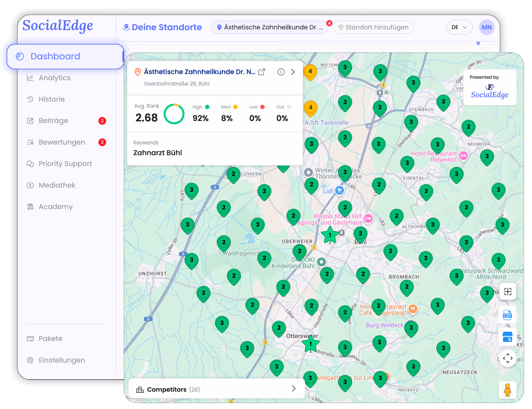This screenshot has height=409, width=532.
Task: Click the yellow Med color dot
Action: [235, 107]
